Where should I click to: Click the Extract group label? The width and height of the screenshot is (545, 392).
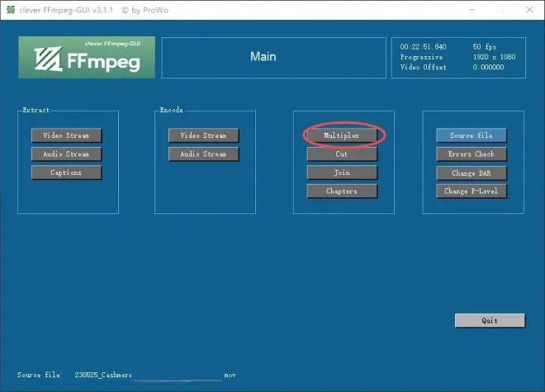[36, 110]
